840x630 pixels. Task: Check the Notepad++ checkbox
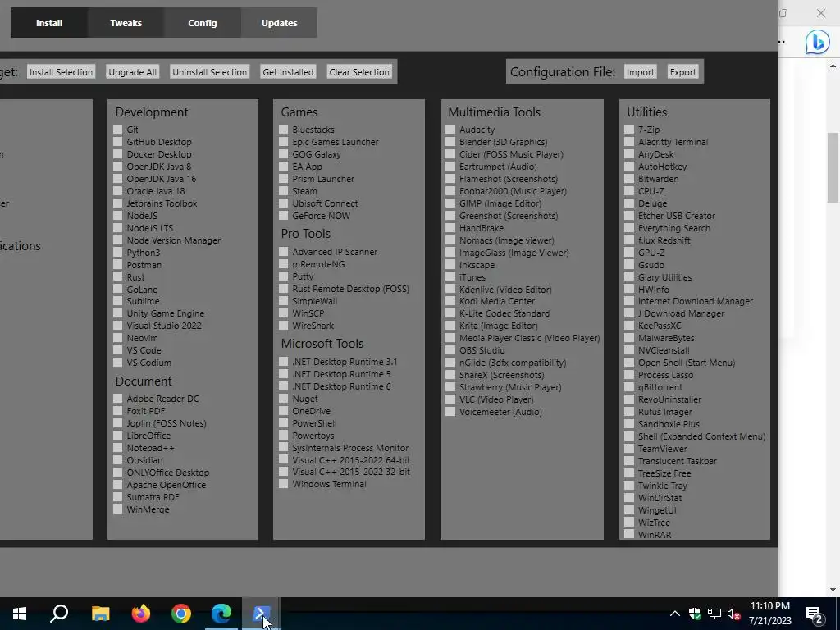(x=118, y=447)
